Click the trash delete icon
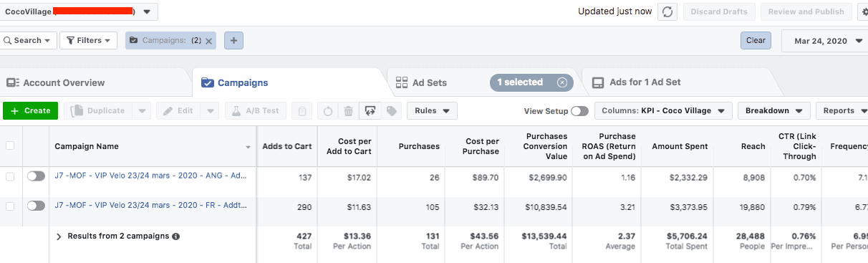868x263 pixels. click(x=348, y=111)
